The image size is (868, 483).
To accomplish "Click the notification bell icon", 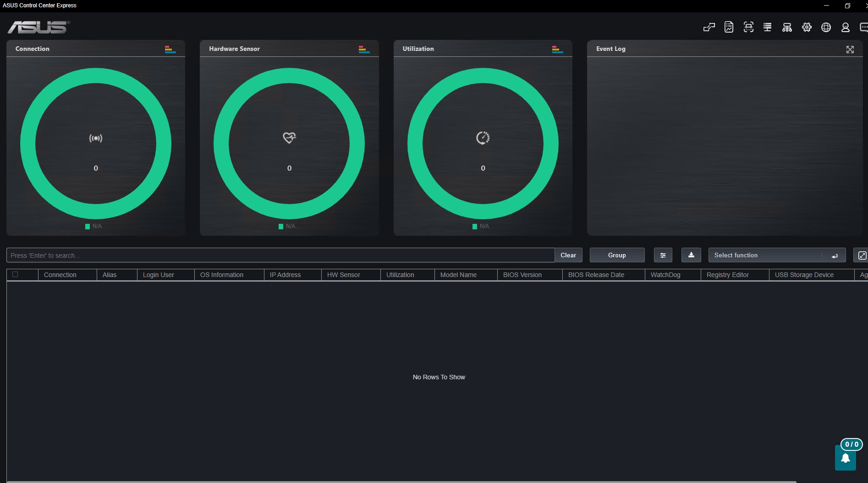I will 846,458.
